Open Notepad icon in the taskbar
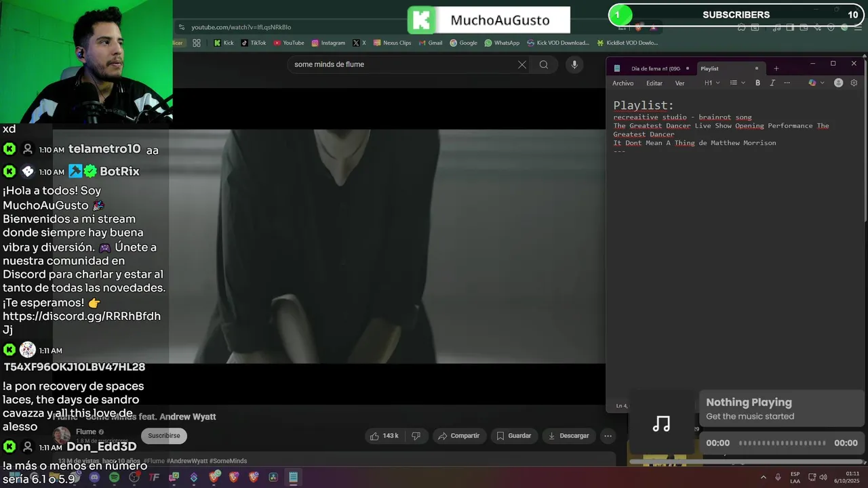Screen dimensions: 868x488 293,477
